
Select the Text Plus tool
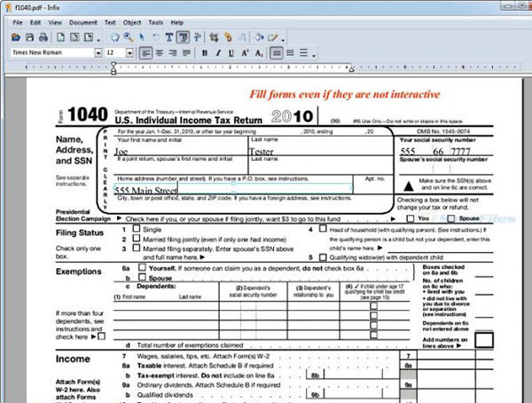(197, 37)
